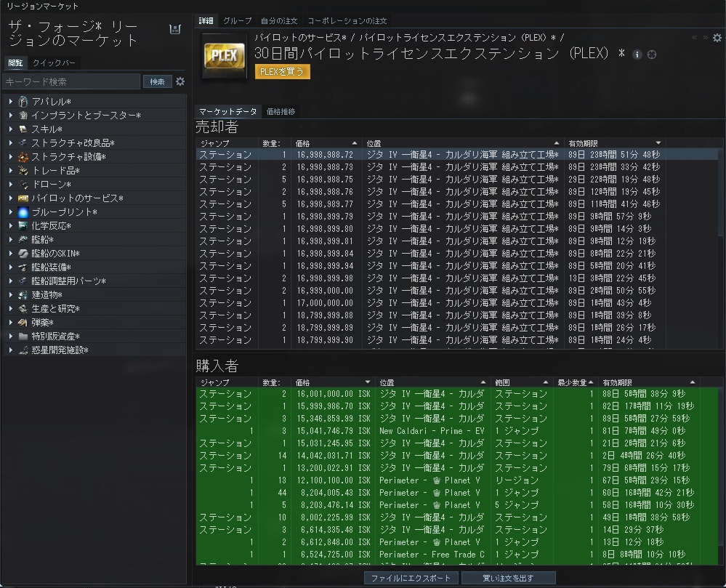Show PLEX item info icon
Image resolution: width=726 pixels, height=588 pixels.
(637, 55)
